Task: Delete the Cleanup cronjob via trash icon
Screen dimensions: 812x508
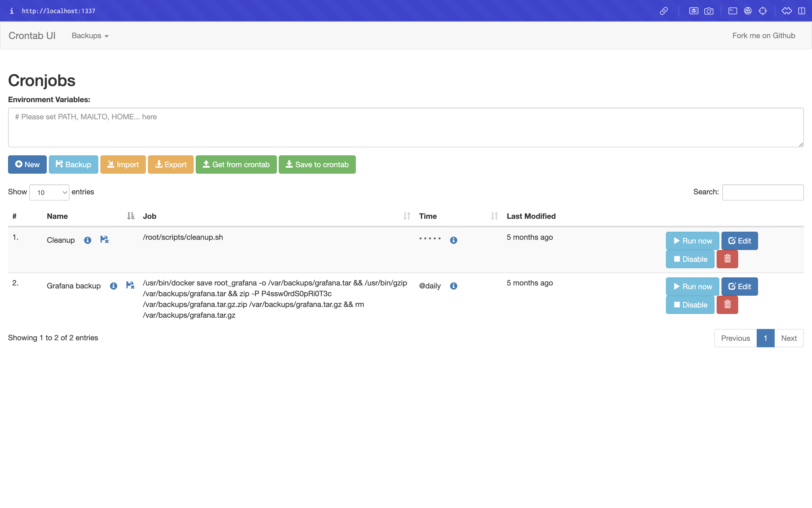Action: tap(727, 259)
